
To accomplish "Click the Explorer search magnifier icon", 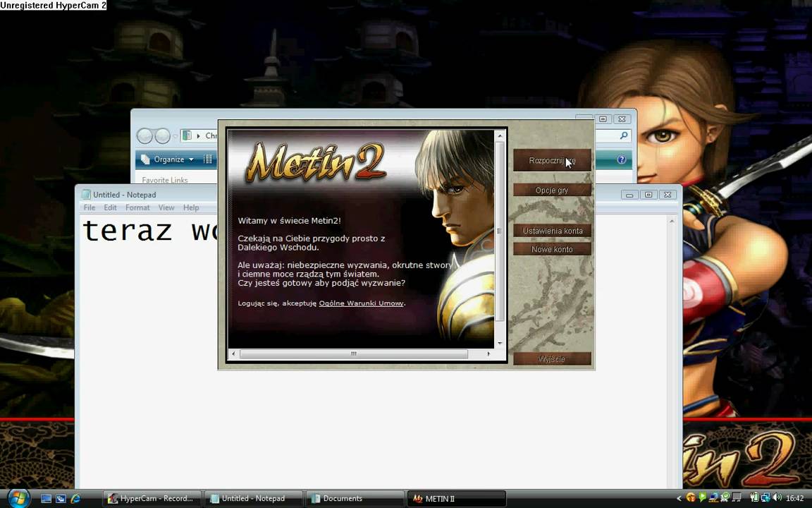I will [624, 135].
